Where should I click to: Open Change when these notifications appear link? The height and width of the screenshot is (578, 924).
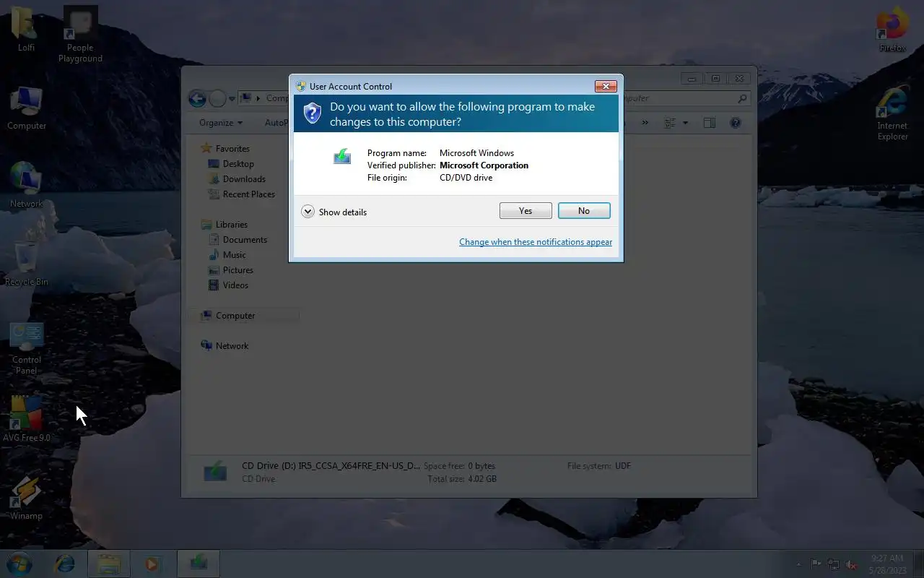pyautogui.click(x=536, y=242)
